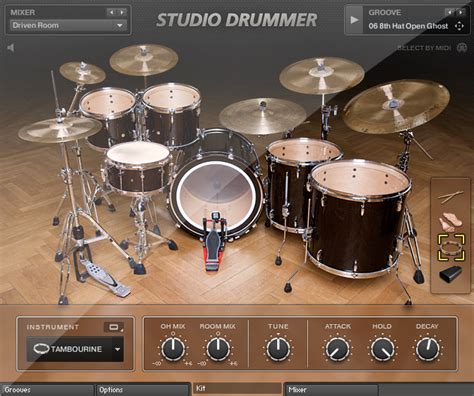The width and height of the screenshot is (474, 396).
Task: Select next mixer preset arrow
Action: point(122,12)
